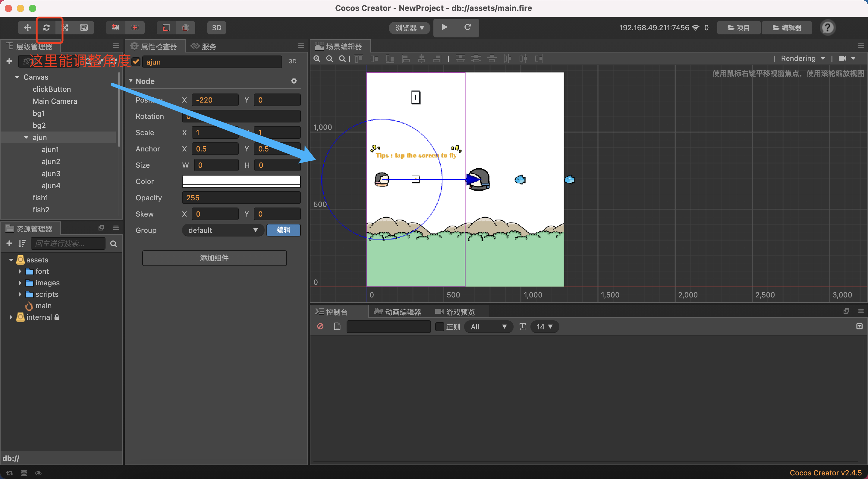Open the editor folder button
868x479 pixels.
pos(787,28)
